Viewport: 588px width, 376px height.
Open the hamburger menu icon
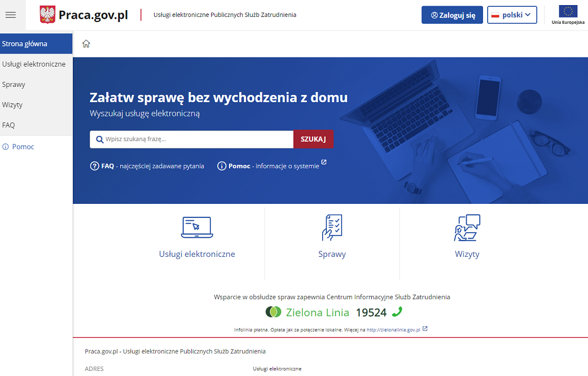(11, 15)
